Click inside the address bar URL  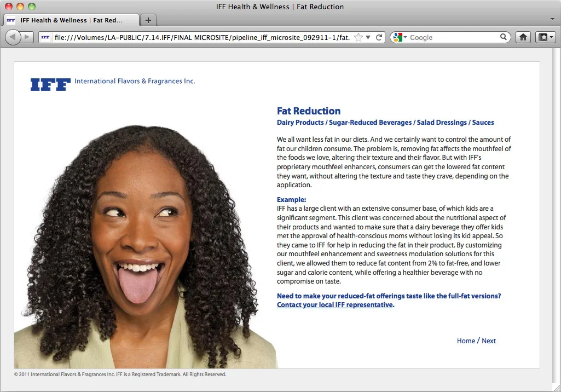tap(202, 37)
